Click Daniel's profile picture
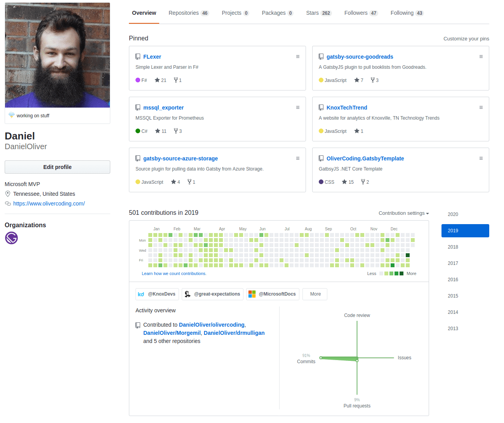Image resolution: width=504 pixels, height=423 pixels. tap(57, 54)
